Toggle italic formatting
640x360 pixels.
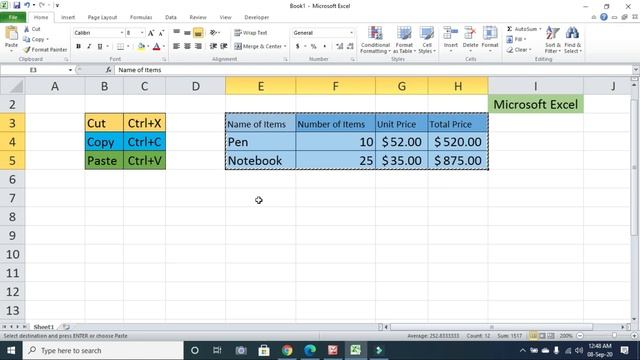pyautogui.click(x=89, y=47)
